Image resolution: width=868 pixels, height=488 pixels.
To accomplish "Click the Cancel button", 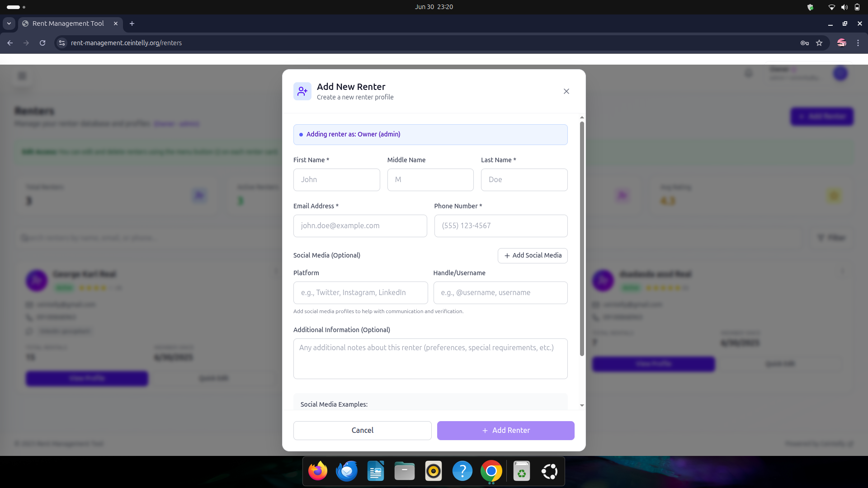I will tap(362, 430).
